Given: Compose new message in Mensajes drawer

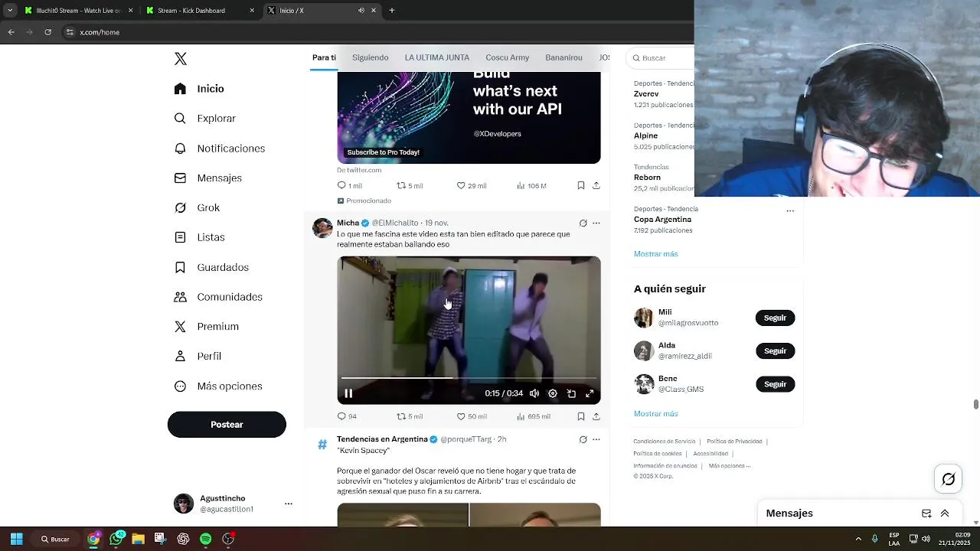Looking at the screenshot, I should coord(926,514).
